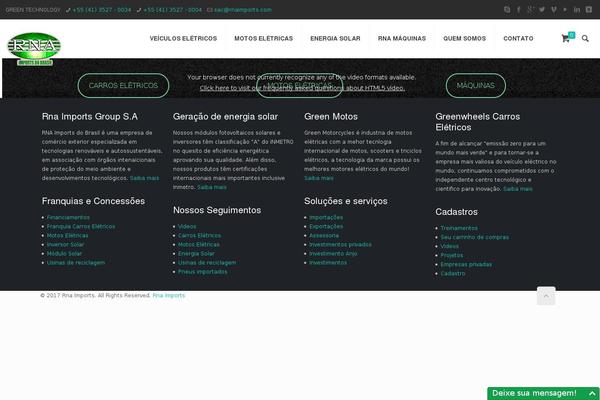
Task: Open the Inversor Solar link
Action: pyautogui.click(x=65, y=245)
